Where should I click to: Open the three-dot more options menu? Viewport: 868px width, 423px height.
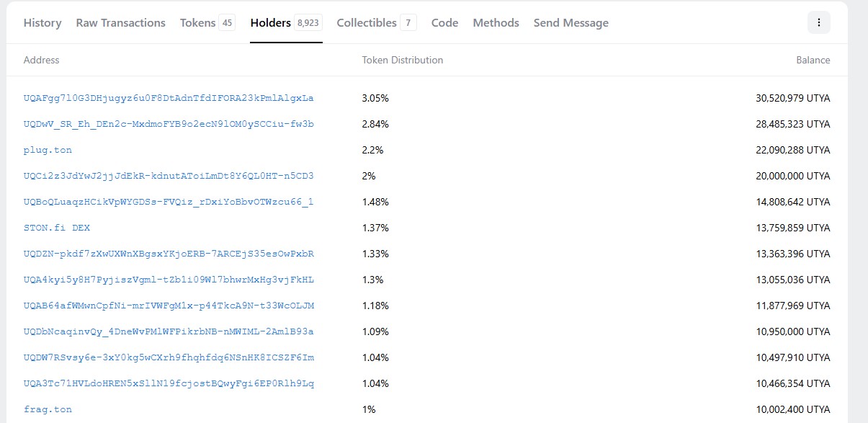pos(819,22)
